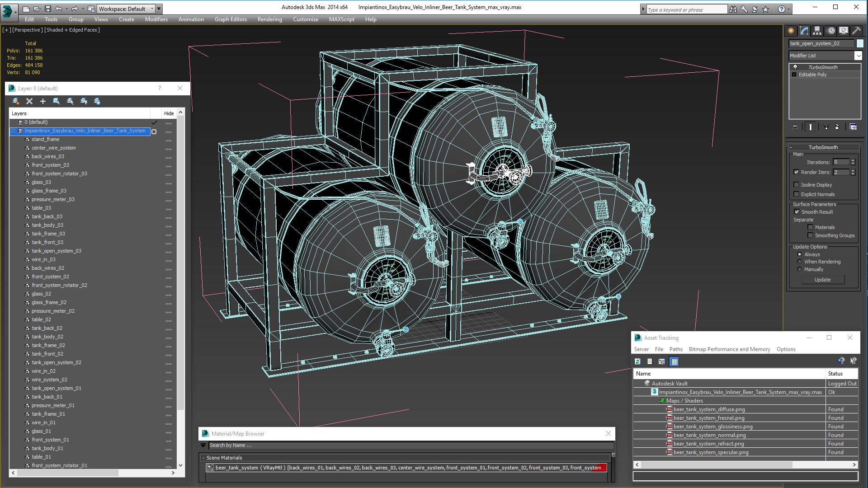Image resolution: width=868 pixels, height=488 pixels.
Task: Click Perspective viewport label
Action: 28,30
